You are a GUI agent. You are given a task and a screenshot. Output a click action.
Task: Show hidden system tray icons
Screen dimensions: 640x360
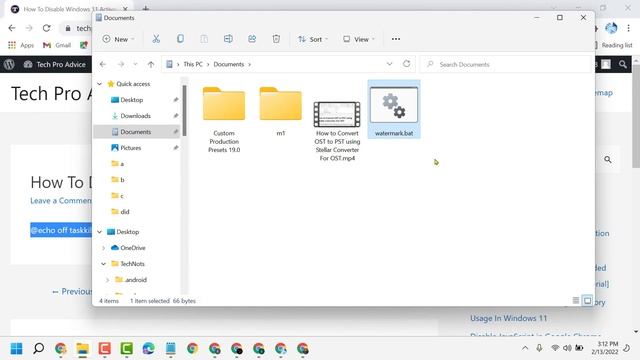525,348
